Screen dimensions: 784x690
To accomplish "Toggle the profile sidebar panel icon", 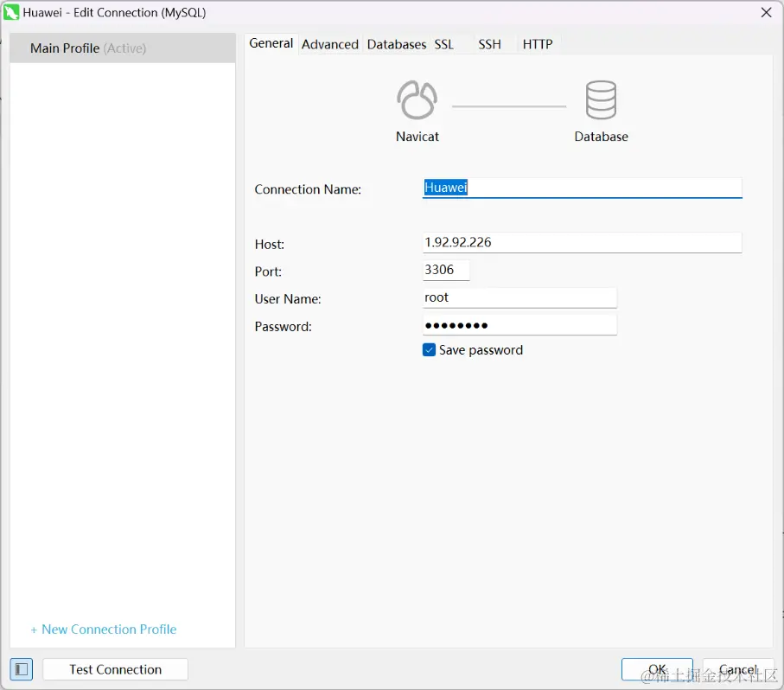I will tap(21, 669).
